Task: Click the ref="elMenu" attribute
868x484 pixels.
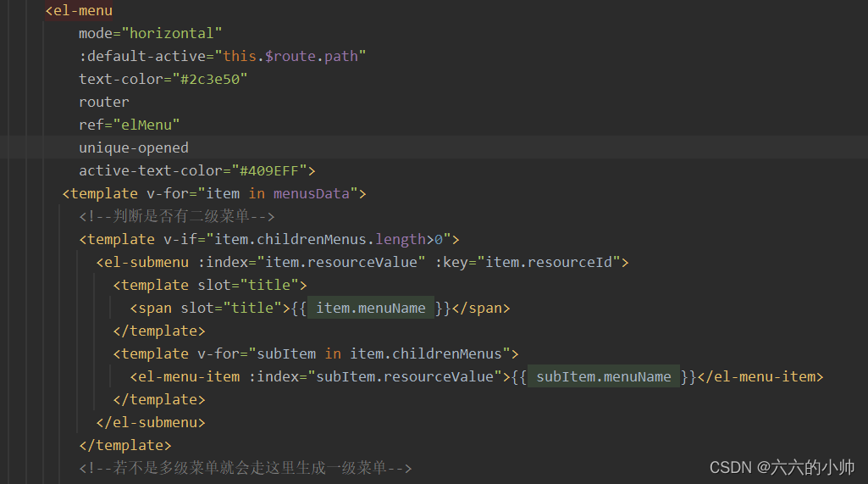Action: tap(129, 125)
